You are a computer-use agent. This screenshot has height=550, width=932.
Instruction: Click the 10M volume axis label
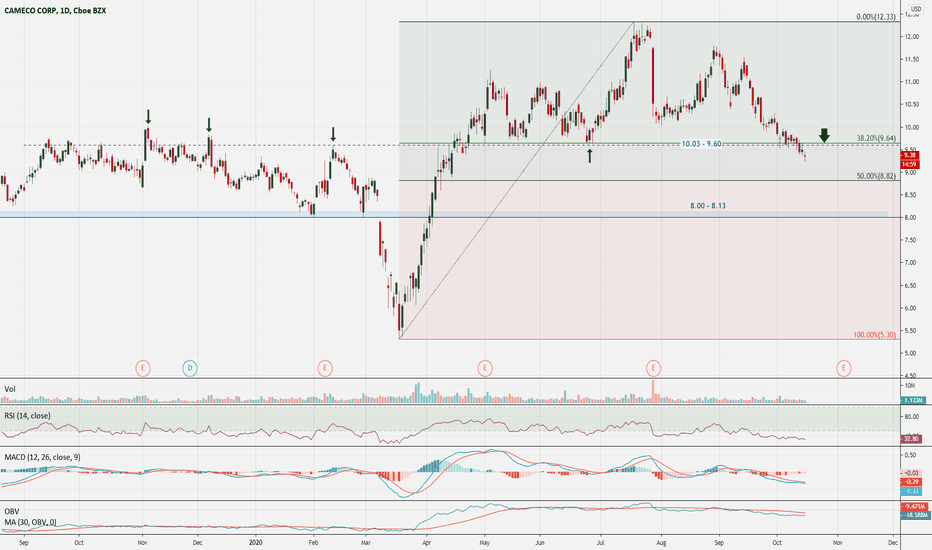click(909, 386)
